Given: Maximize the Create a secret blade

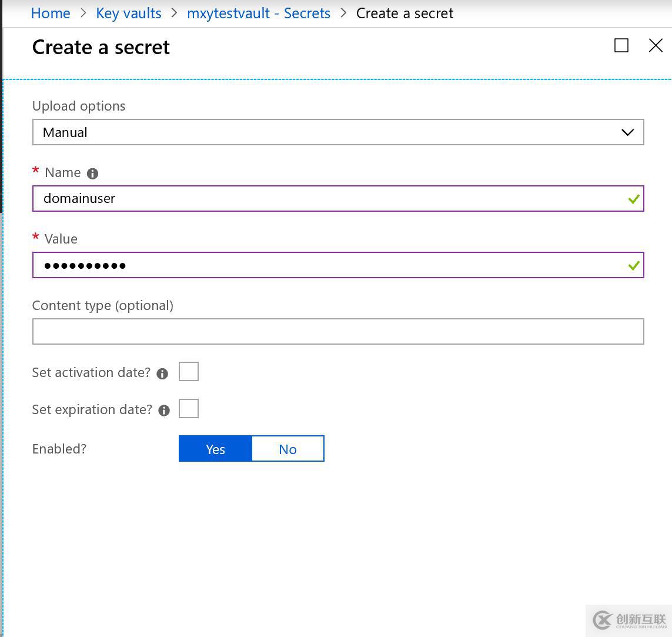Looking at the screenshot, I should [621, 46].
